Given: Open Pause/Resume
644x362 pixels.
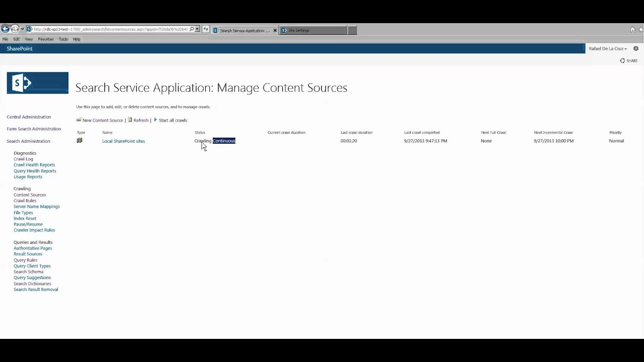Looking at the screenshot, I should [28, 224].
